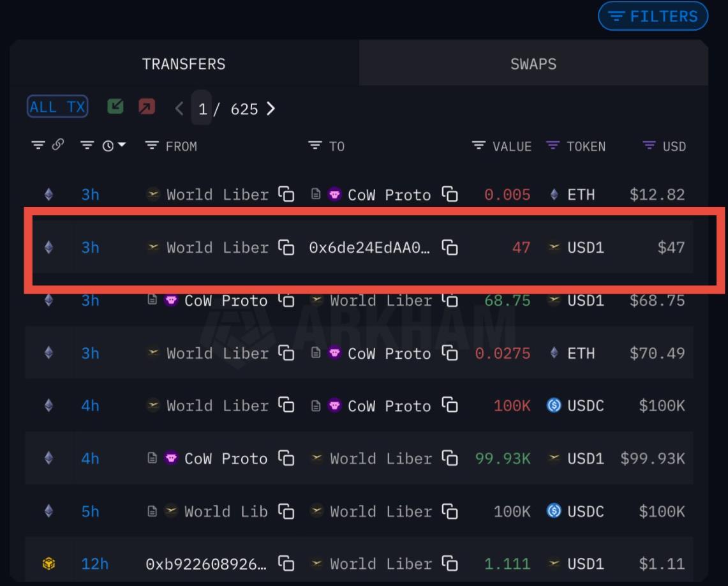Go to the previous page arrow
Screen dimensions: 728x586
point(179,109)
